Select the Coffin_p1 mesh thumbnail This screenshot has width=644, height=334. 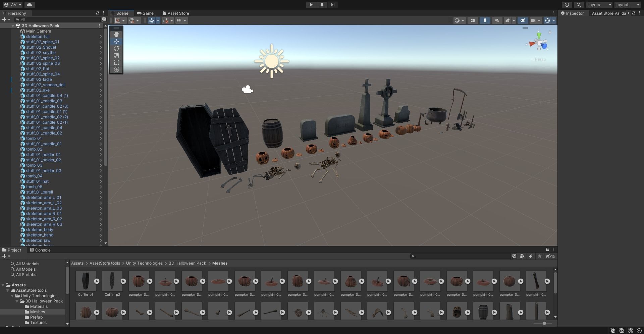point(86,281)
